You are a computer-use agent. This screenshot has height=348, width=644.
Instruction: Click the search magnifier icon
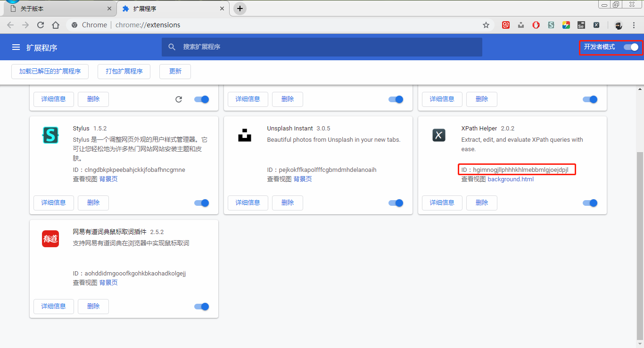point(172,47)
